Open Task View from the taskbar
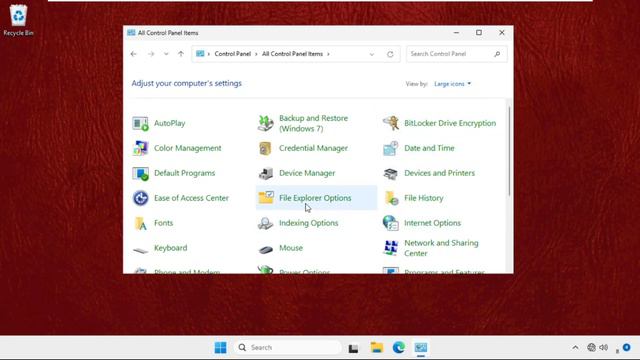The image size is (640, 360). click(x=353, y=348)
